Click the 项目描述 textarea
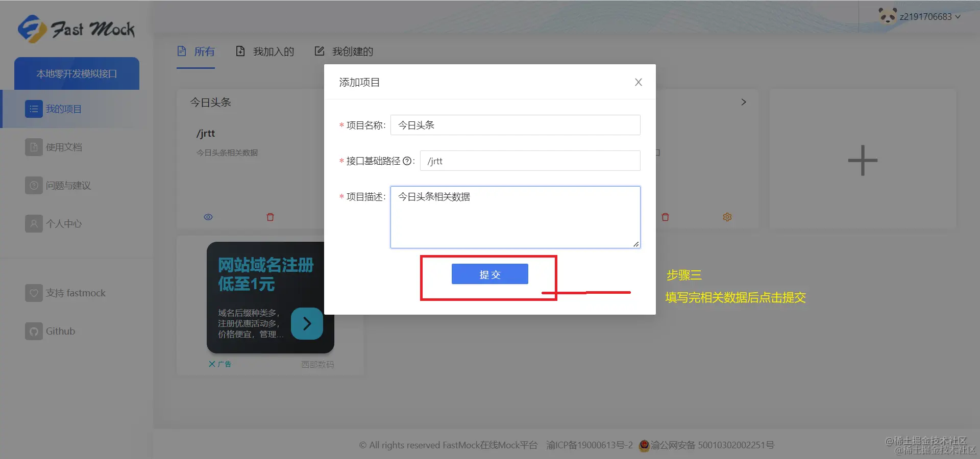980x459 pixels. (x=515, y=217)
